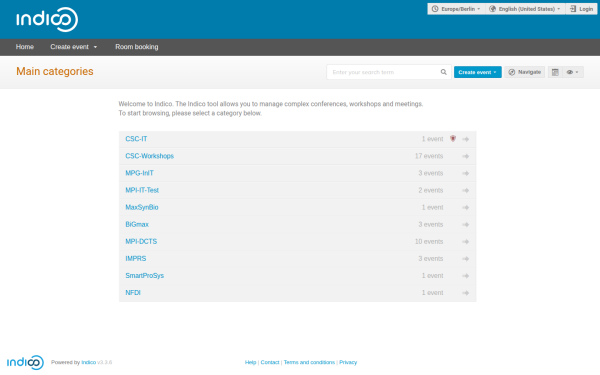Open the MaxSynBio category
This screenshot has height=375, width=600.
142,207
